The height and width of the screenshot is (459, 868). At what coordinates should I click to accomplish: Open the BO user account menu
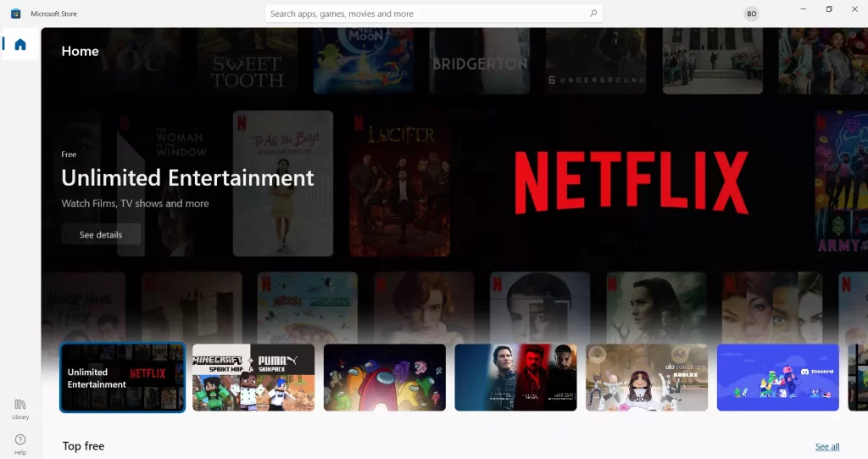[751, 14]
